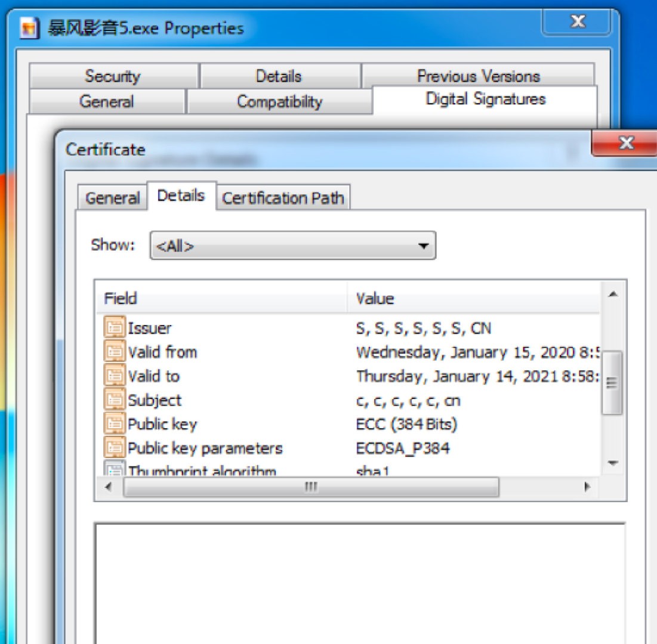Open the Compatibility tab
The image size is (657, 644).
(279, 102)
